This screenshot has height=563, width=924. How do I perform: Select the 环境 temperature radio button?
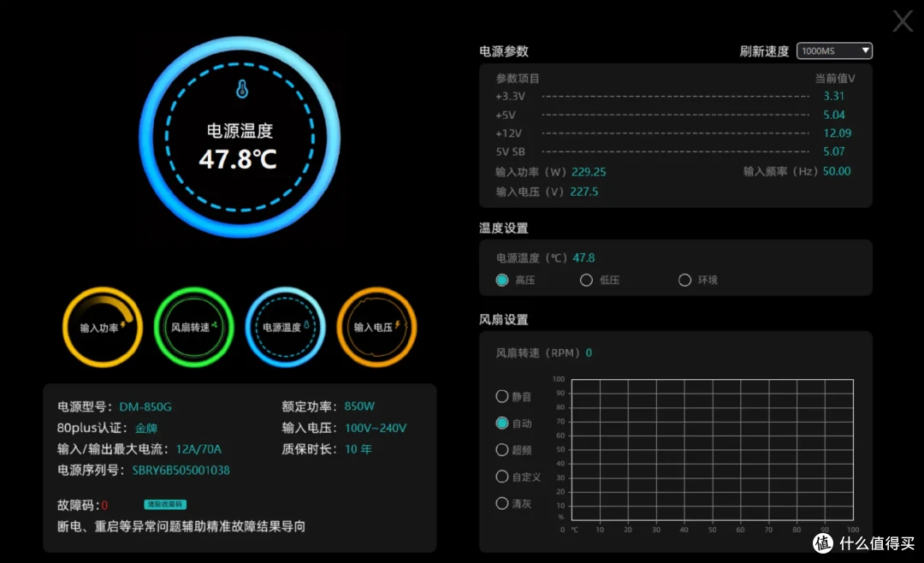pos(684,280)
